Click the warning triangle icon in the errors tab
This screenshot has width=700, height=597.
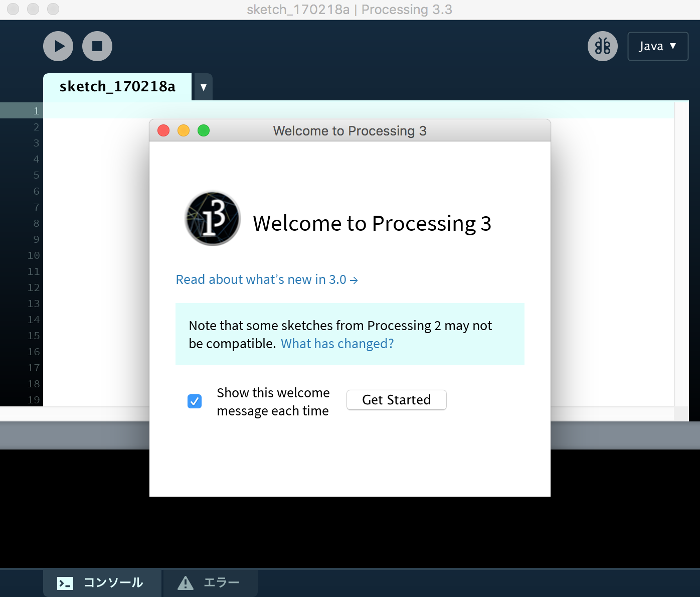[x=186, y=583]
